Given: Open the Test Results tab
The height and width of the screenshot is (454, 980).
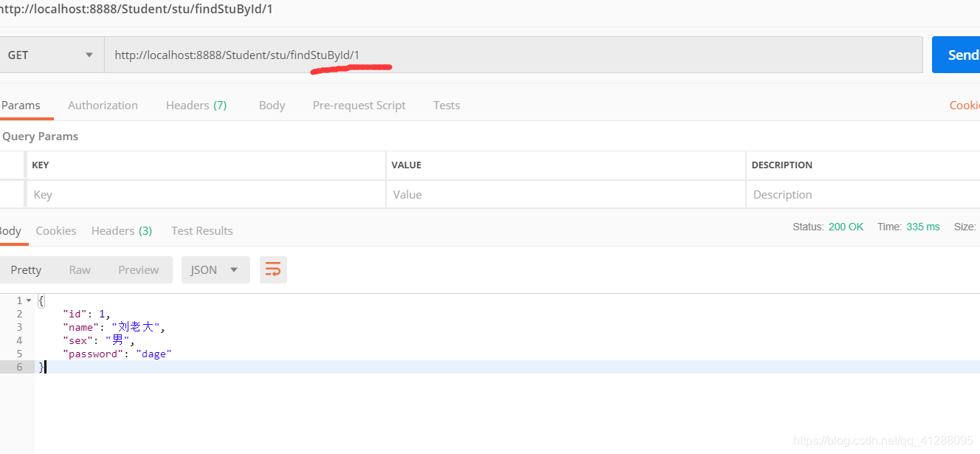Looking at the screenshot, I should click(x=201, y=230).
